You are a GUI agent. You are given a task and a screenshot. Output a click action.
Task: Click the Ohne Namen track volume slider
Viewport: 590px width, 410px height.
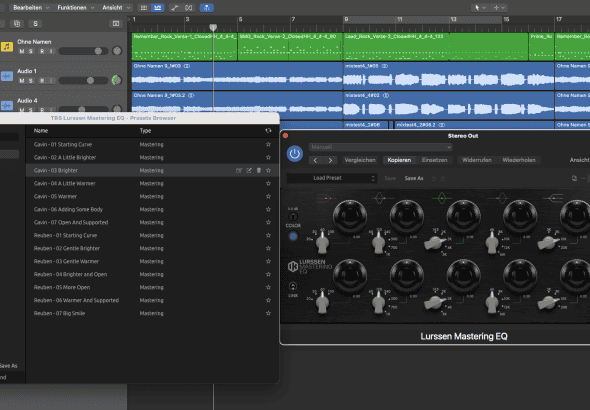[84, 51]
